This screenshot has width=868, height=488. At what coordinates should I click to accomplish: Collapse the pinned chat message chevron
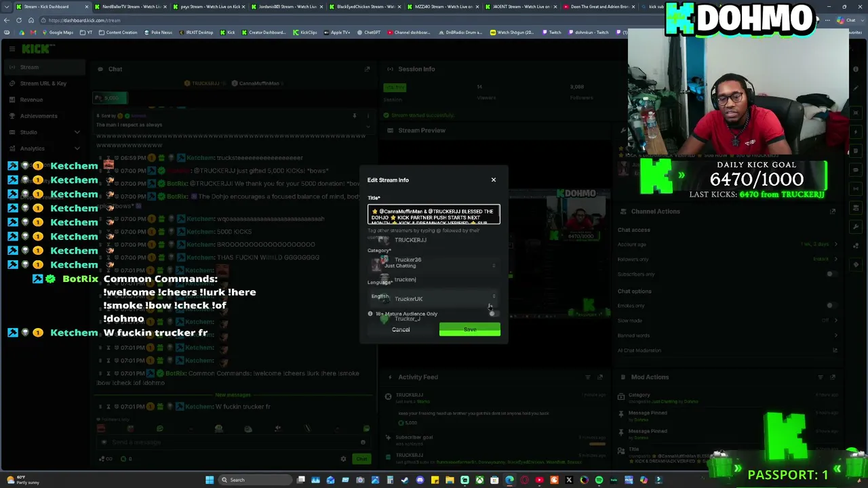(x=368, y=125)
